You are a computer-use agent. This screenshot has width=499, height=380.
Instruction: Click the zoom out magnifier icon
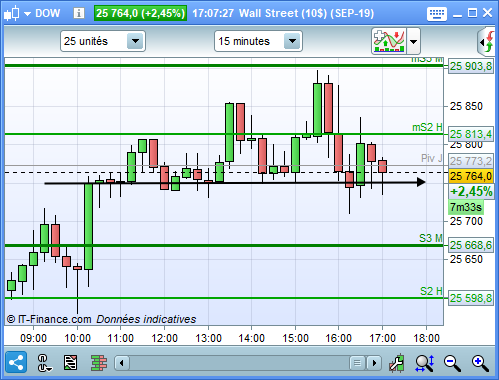452,363
